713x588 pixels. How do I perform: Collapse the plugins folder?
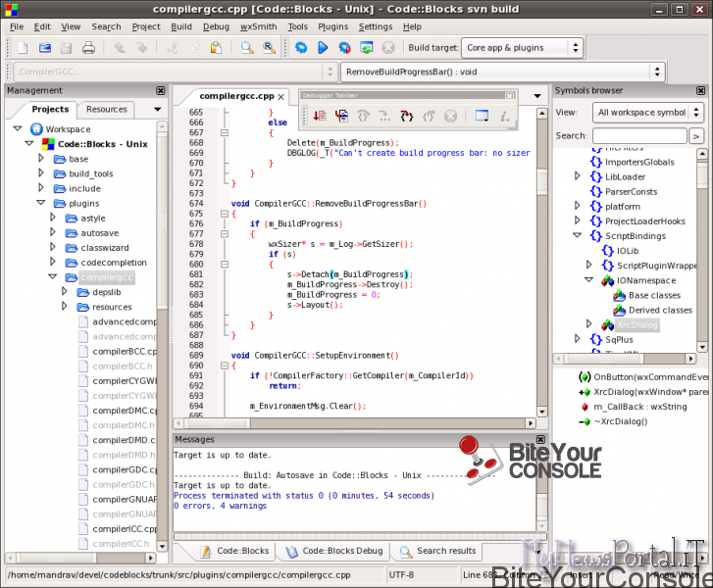click(x=41, y=203)
